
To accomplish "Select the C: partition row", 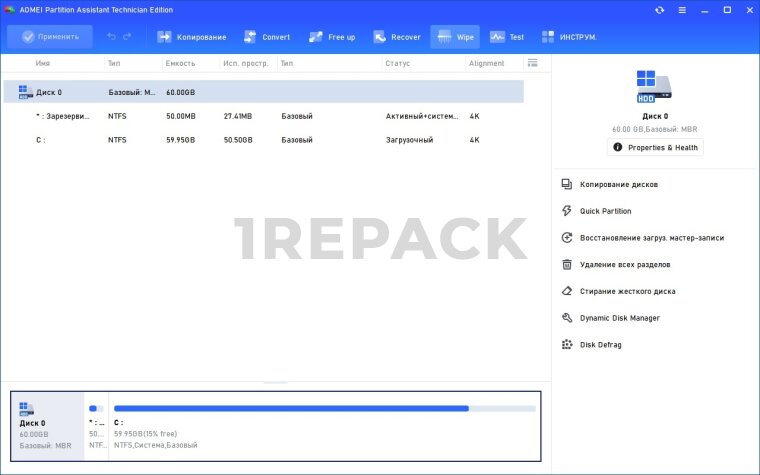I will click(x=263, y=140).
